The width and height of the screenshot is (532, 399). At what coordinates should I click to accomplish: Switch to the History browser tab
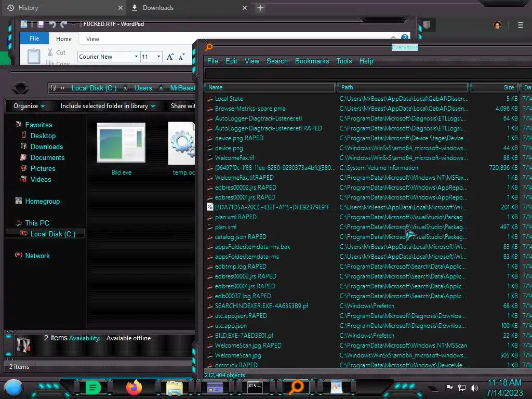64,7
